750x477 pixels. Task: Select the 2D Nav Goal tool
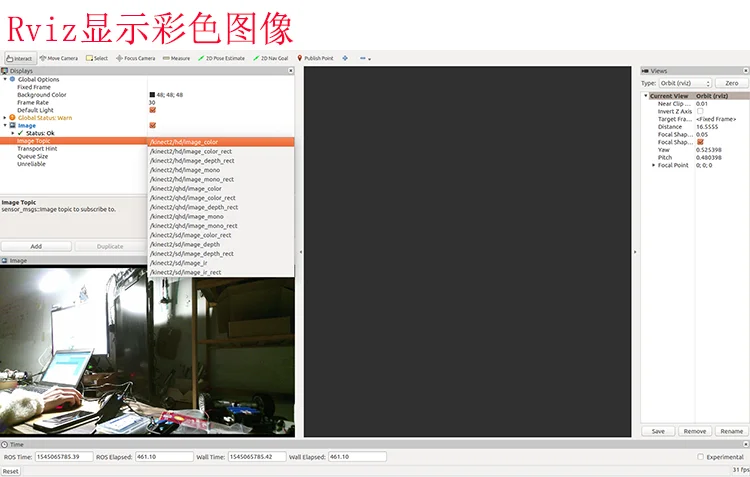(x=270, y=58)
